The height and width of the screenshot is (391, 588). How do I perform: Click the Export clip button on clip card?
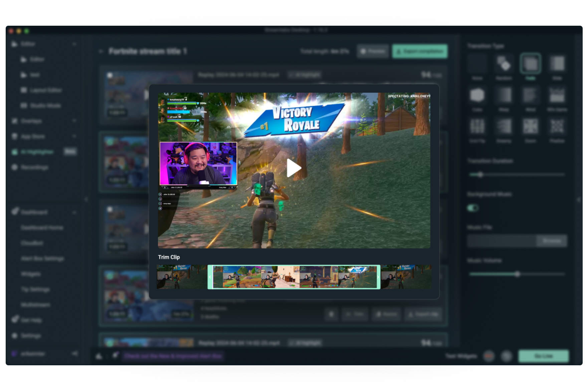click(423, 314)
